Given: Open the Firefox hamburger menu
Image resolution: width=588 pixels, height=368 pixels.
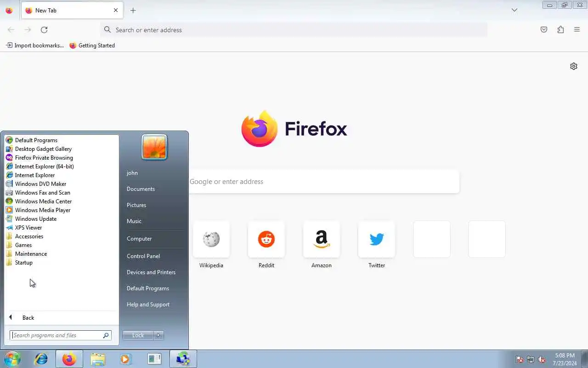Looking at the screenshot, I should [x=577, y=30].
